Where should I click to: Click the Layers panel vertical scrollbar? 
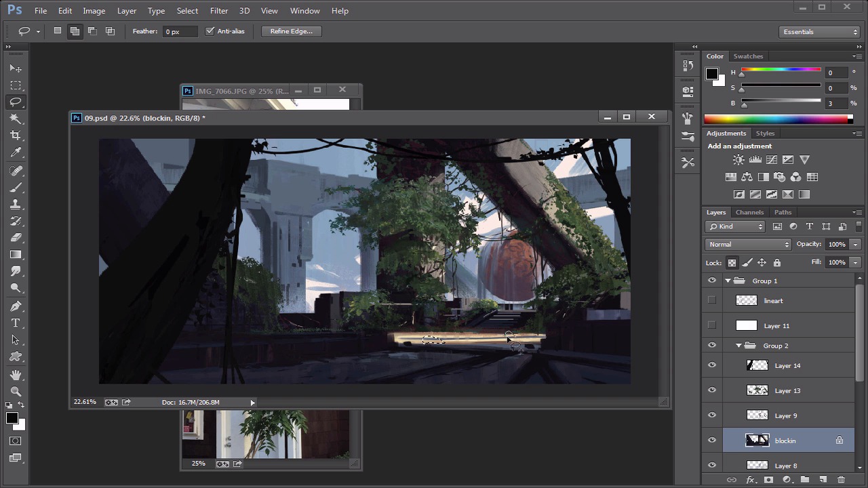tap(859, 332)
